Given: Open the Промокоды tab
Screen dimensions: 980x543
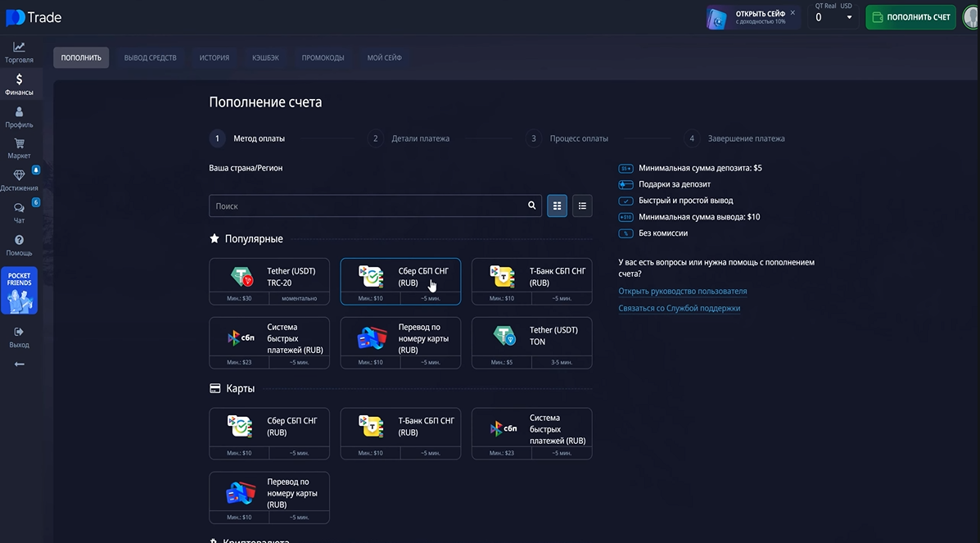Looking at the screenshot, I should click(x=323, y=57).
